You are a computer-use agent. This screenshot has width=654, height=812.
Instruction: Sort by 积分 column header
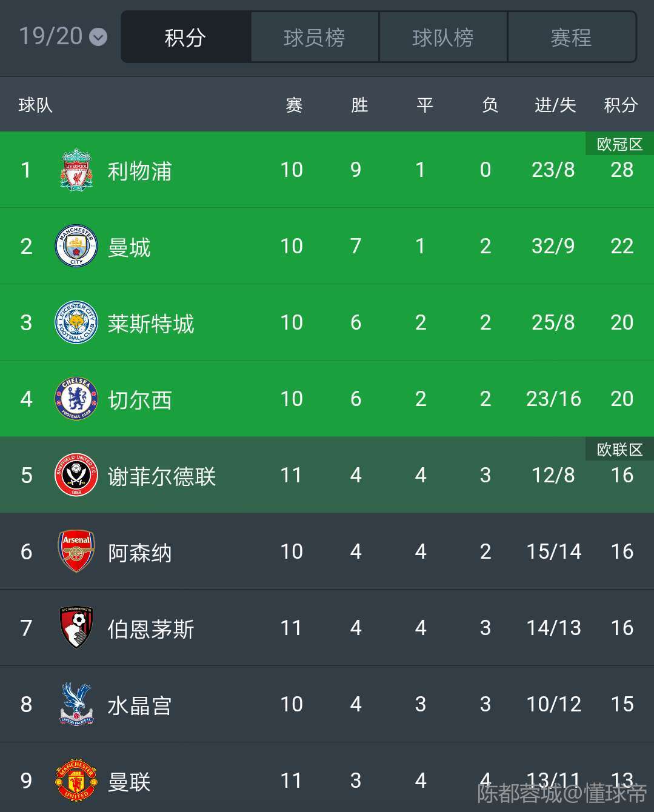[x=621, y=105]
